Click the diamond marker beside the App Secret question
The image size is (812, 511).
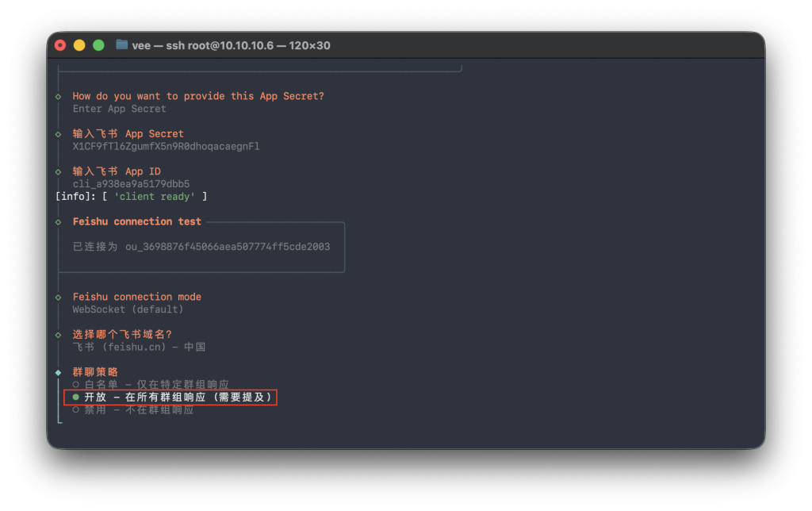(x=58, y=97)
